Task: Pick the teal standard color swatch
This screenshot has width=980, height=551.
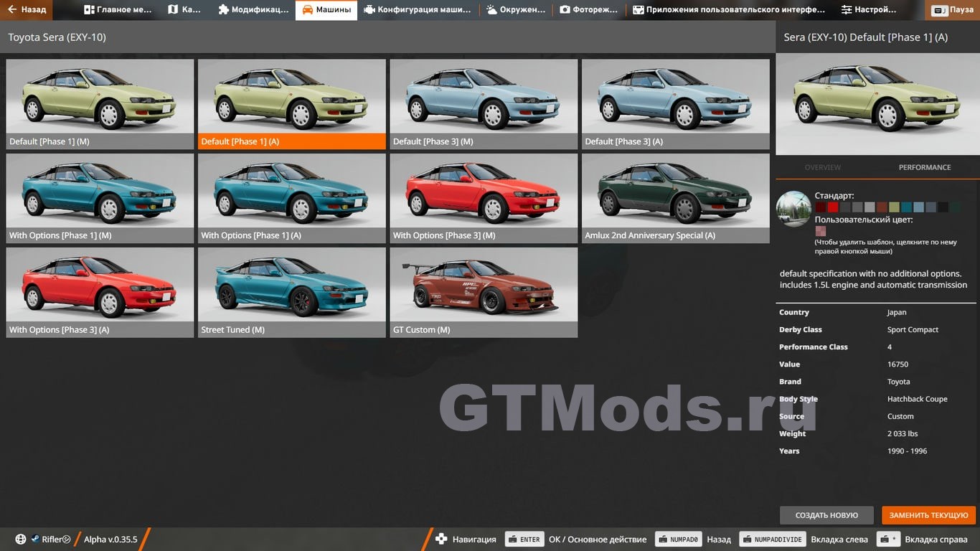Action: click(906, 207)
